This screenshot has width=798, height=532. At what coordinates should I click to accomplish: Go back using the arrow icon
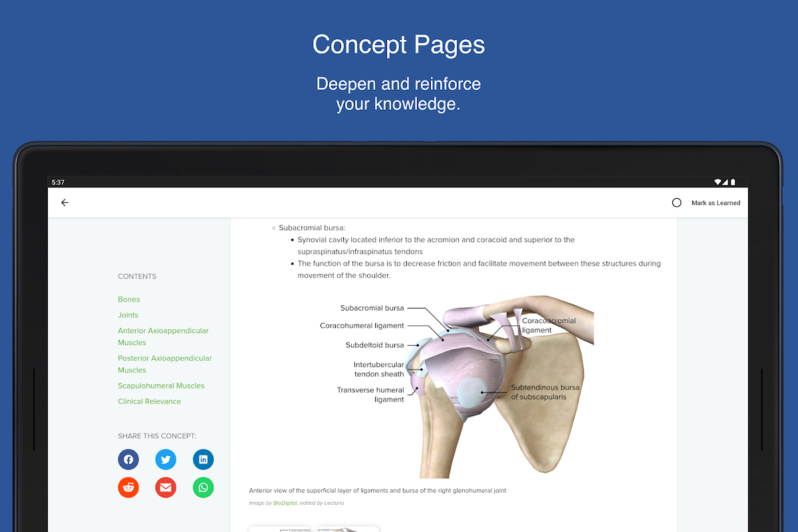click(x=65, y=203)
